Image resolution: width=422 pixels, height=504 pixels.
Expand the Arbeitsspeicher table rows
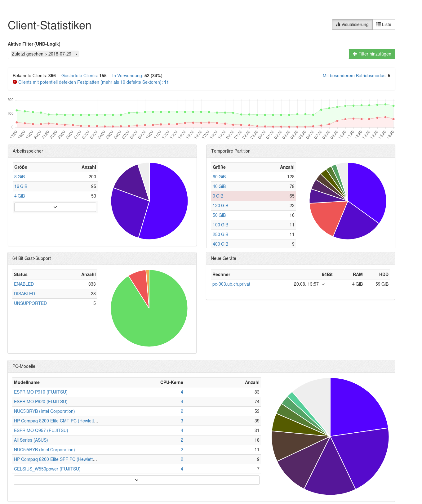[x=55, y=207]
